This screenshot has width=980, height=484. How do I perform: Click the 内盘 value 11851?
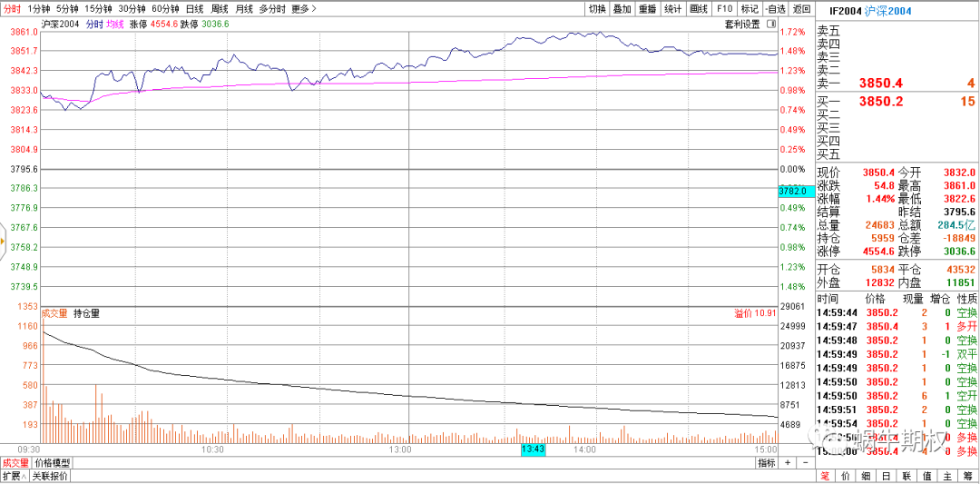pos(961,282)
